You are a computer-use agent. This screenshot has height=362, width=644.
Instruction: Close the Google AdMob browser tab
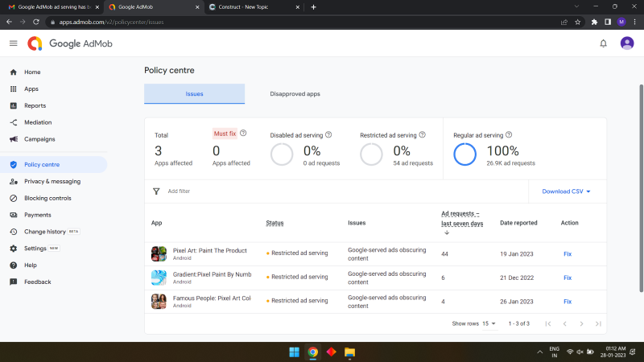[197, 7]
